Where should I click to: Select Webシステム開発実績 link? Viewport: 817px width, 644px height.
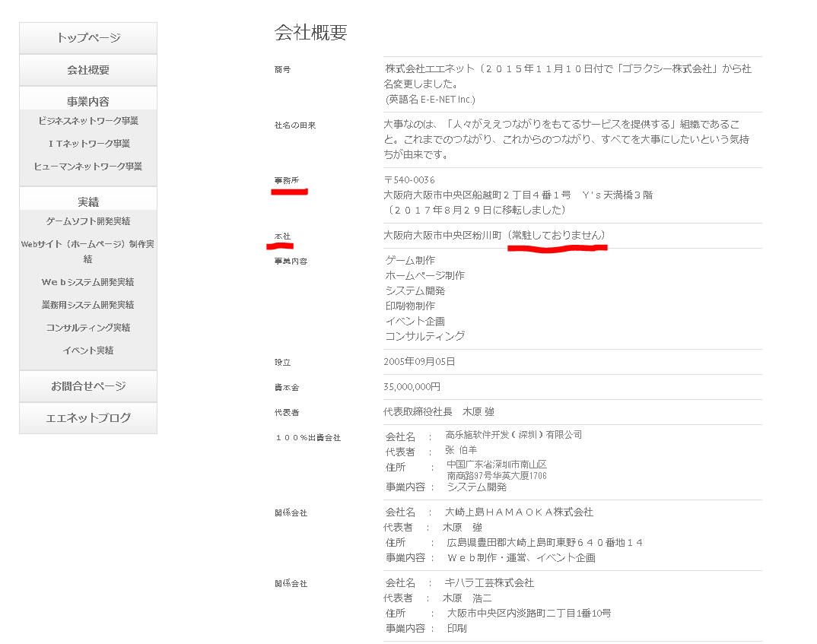[88, 282]
